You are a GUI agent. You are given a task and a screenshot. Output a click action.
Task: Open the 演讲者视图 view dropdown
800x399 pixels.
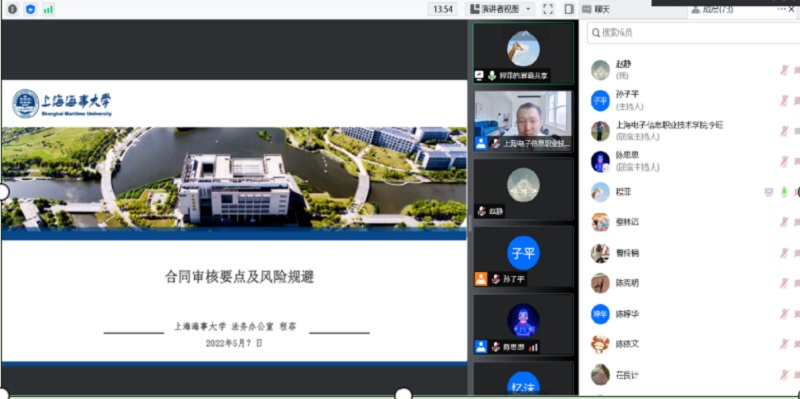499,9
